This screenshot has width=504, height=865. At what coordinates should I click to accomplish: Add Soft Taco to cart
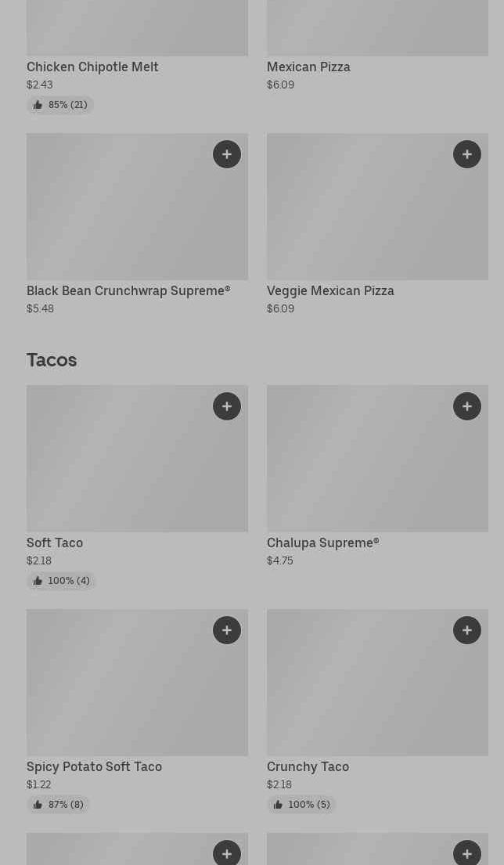pos(227,406)
